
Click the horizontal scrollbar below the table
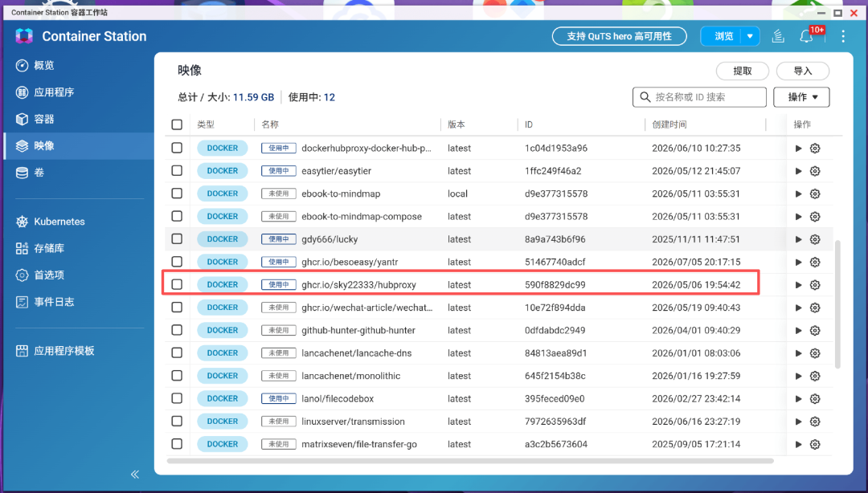click(x=469, y=460)
